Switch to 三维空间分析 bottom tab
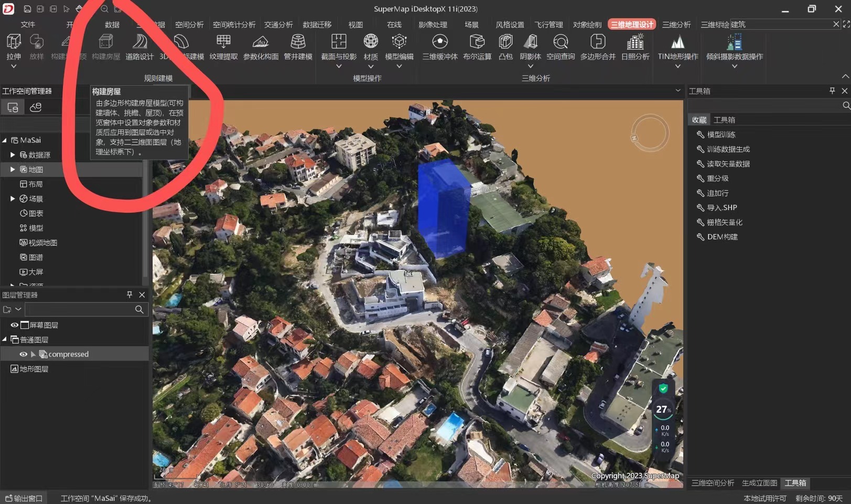Viewport: 851px width, 504px height. pyautogui.click(x=713, y=483)
